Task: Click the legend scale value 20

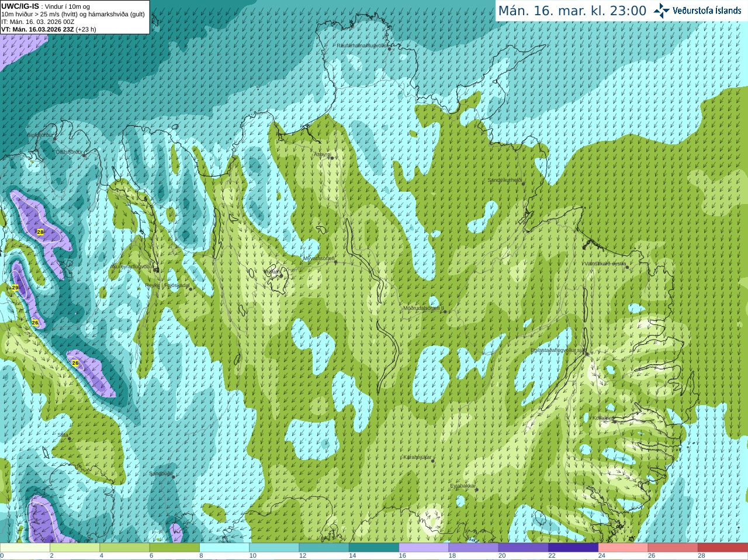Action: (x=502, y=556)
